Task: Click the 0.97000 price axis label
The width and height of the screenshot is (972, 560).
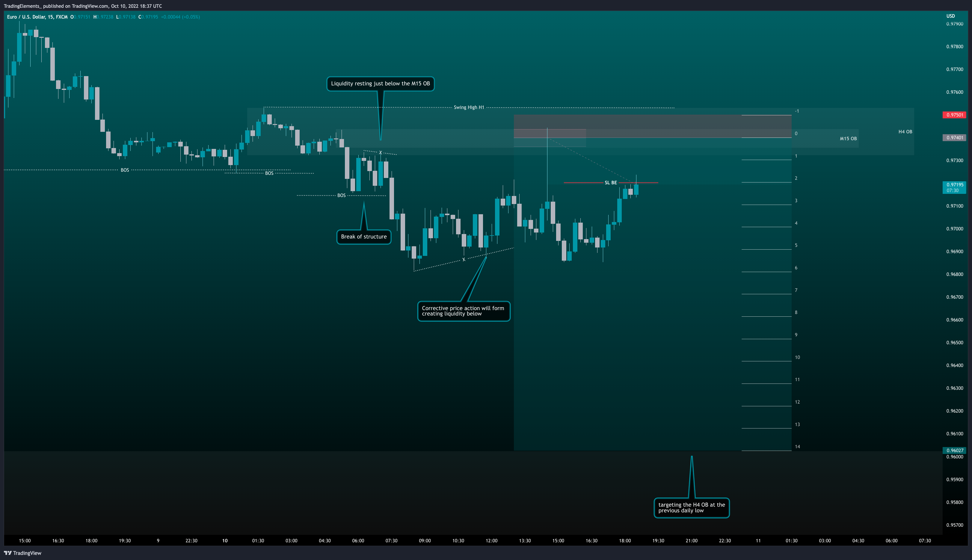Action: pos(955,229)
